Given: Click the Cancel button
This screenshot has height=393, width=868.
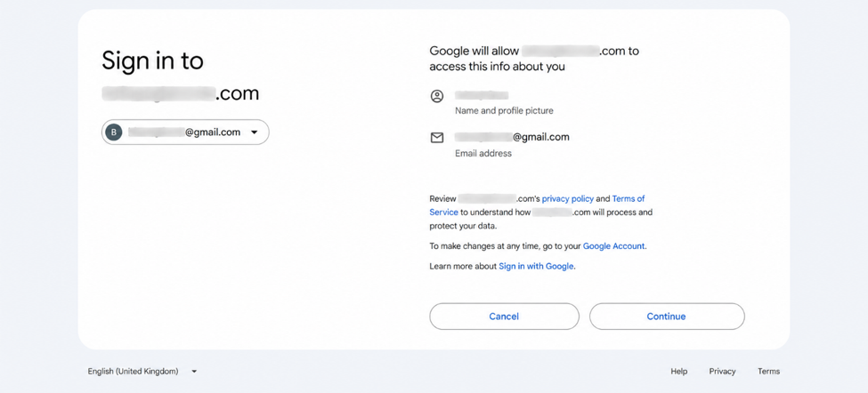Looking at the screenshot, I should coord(504,317).
